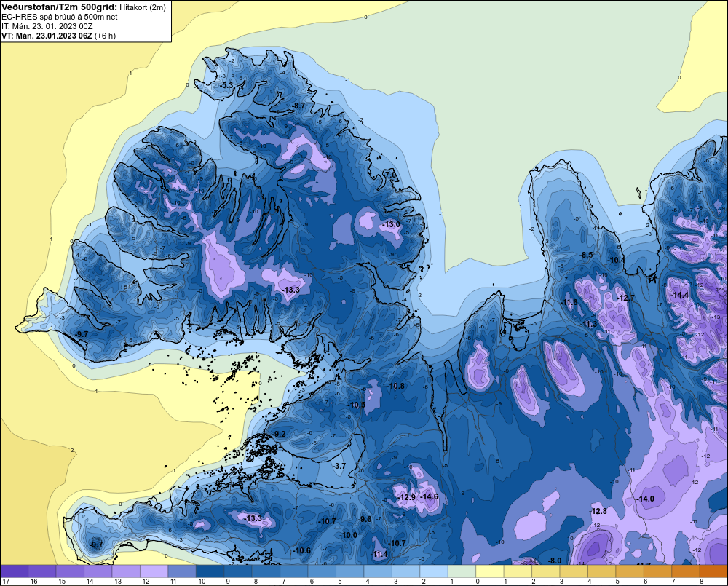Viewport: 728px width, 586px height.
Task: Click the pale green swatch between -1 and 0
Action: (x=462, y=571)
